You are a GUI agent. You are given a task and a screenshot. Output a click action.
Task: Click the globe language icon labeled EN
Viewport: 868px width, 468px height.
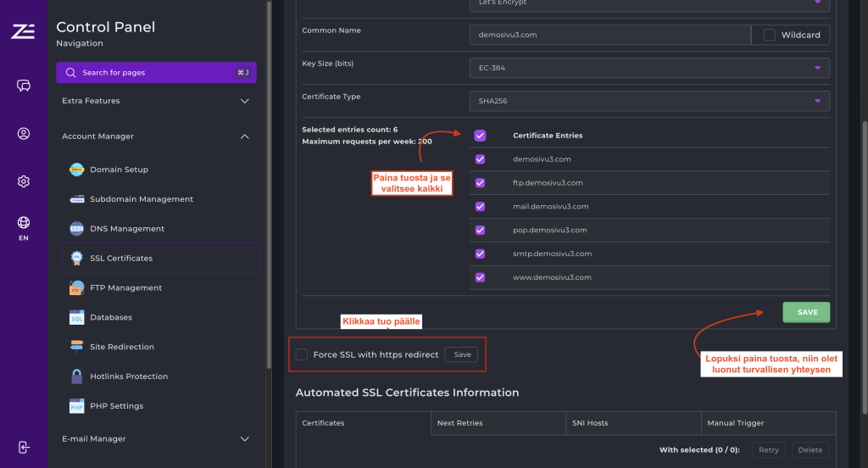pyautogui.click(x=24, y=224)
